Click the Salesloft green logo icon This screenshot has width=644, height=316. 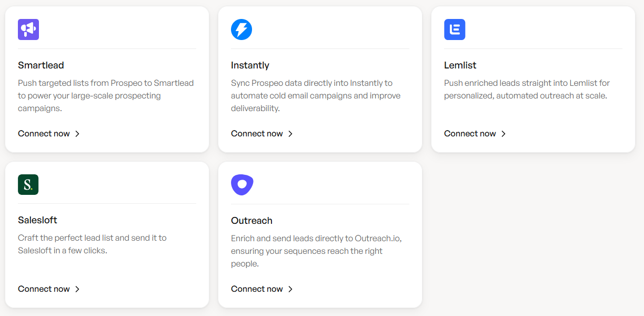coord(28,185)
